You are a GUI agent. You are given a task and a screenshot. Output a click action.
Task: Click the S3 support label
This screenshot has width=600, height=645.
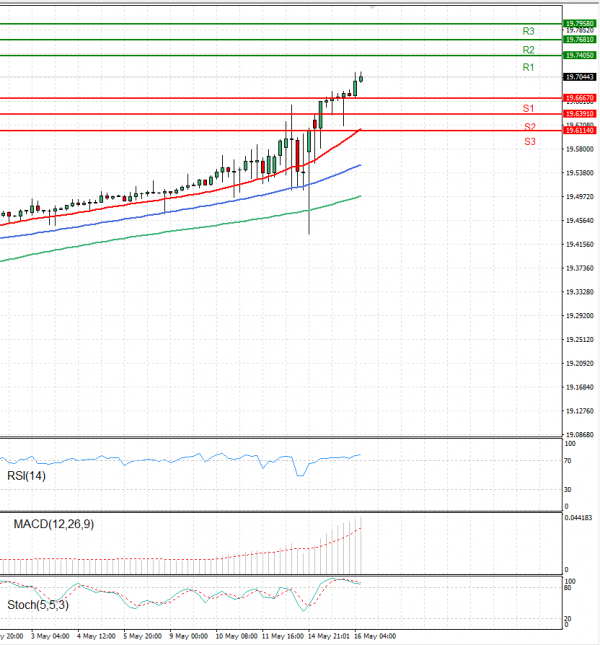tap(530, 142)
